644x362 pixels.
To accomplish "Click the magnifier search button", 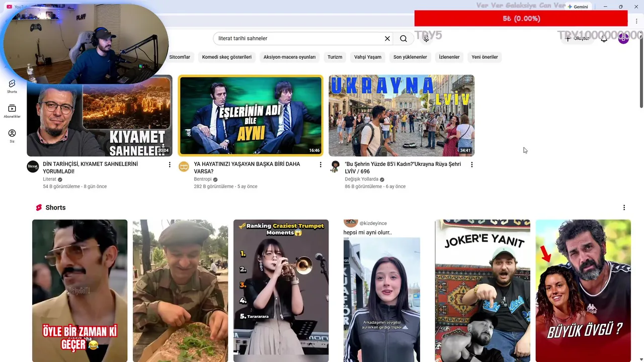I will pyautogui.click(x=404, y=39).
